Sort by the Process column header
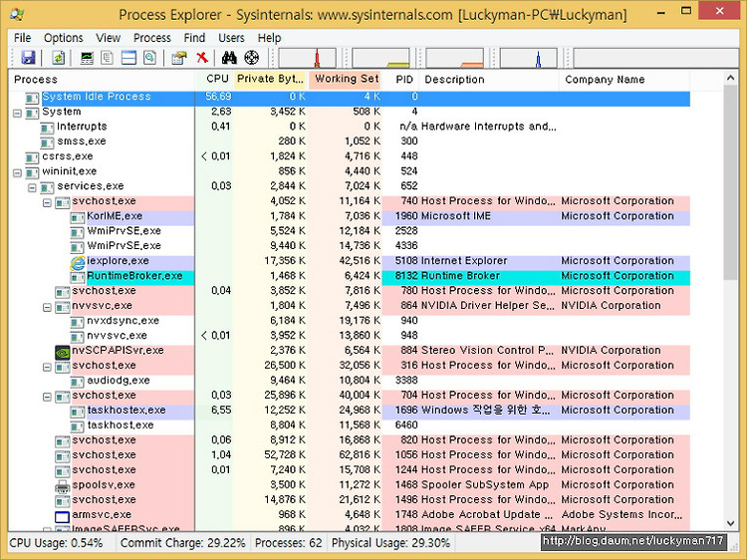 point(102,80)
